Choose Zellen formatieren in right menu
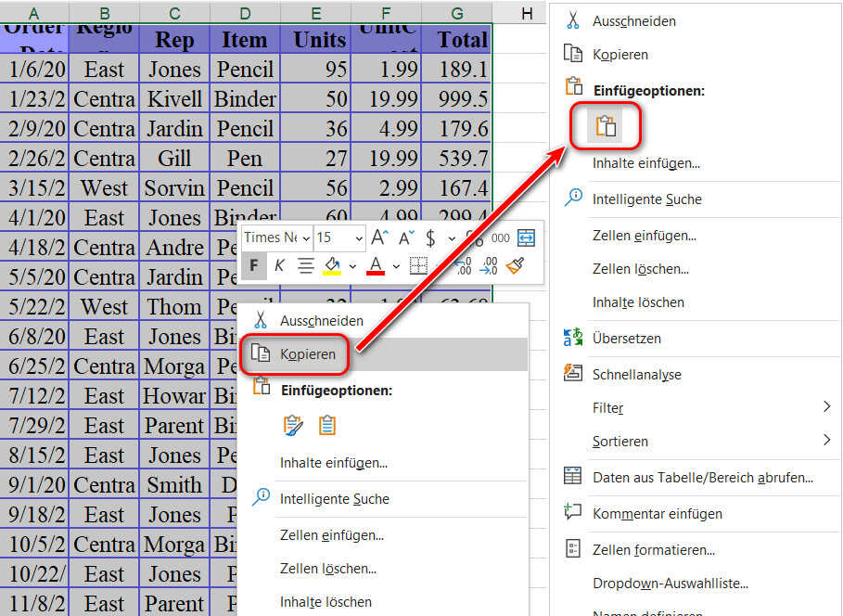This screenshot has height=616, width=843. click(653, 550)
